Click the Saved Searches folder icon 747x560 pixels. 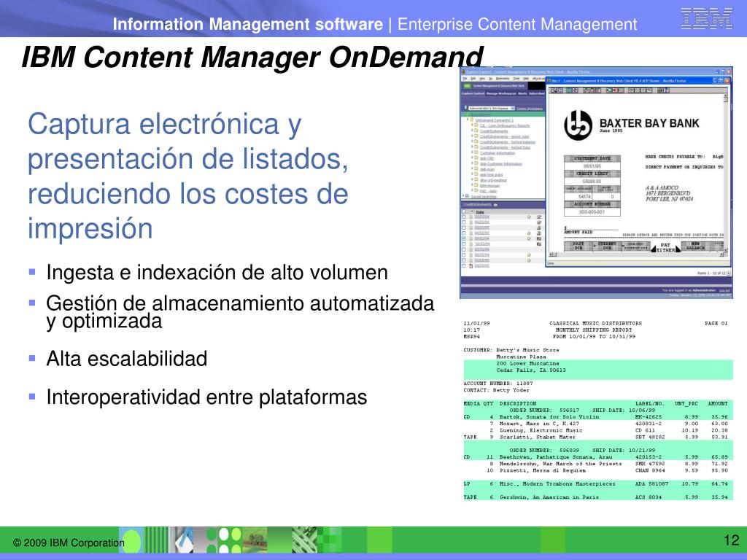click(x=467, y=195)
